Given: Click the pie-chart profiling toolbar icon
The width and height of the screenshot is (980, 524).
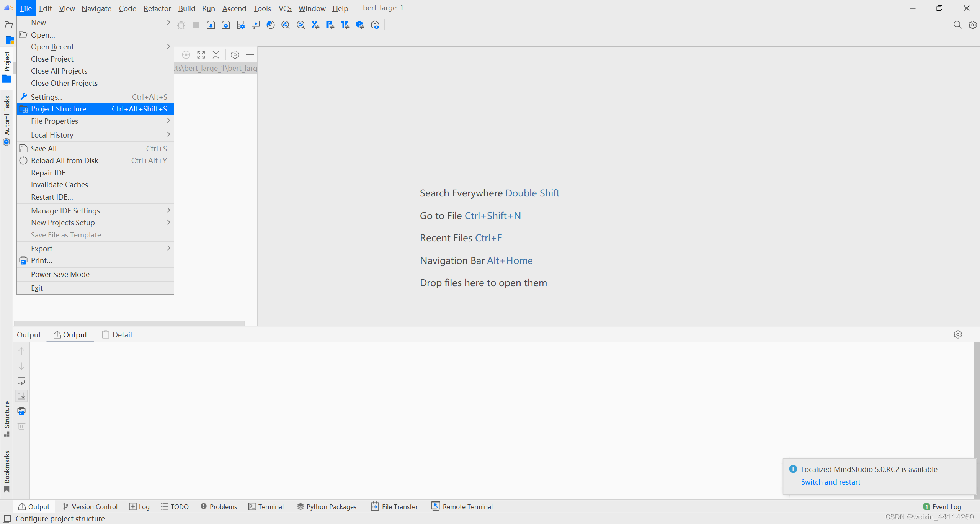Looking at the screenshot, I should 271,25.
